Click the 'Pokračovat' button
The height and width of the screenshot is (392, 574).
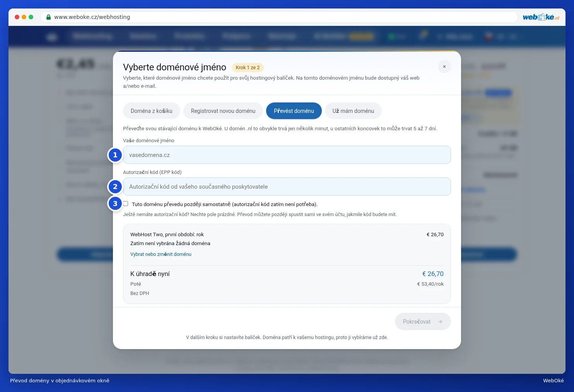click(423, 321)
